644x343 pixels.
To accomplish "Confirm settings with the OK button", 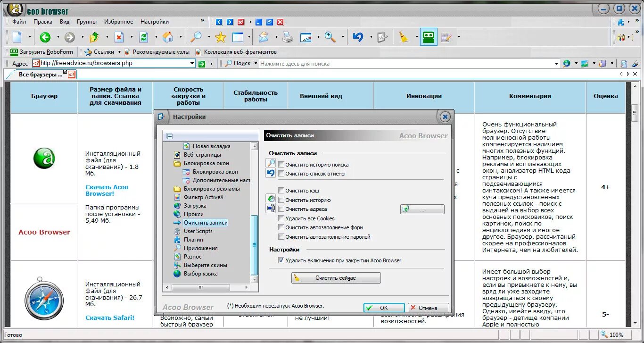I will (384, 308).
